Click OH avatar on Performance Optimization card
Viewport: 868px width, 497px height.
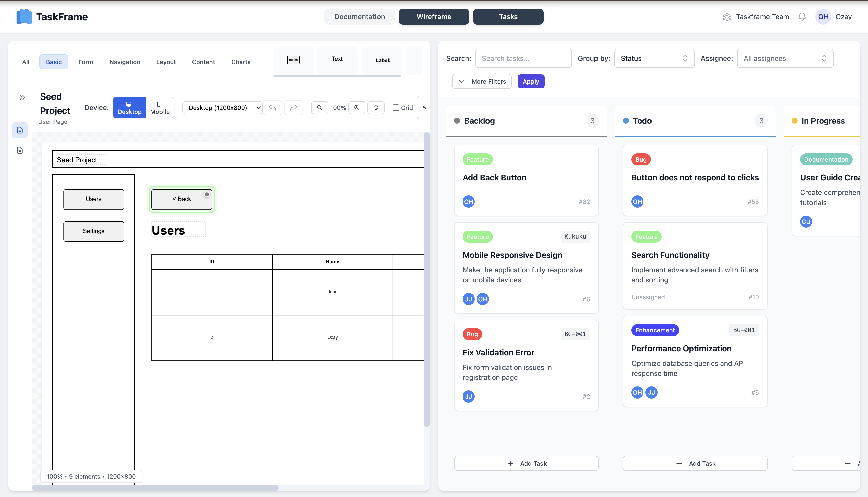pos(637,392)
